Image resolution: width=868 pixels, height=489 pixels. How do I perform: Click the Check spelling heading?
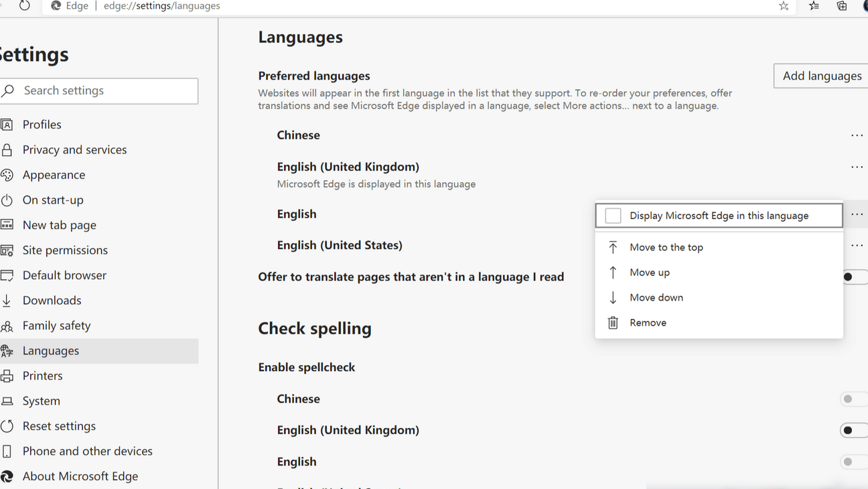315,328
